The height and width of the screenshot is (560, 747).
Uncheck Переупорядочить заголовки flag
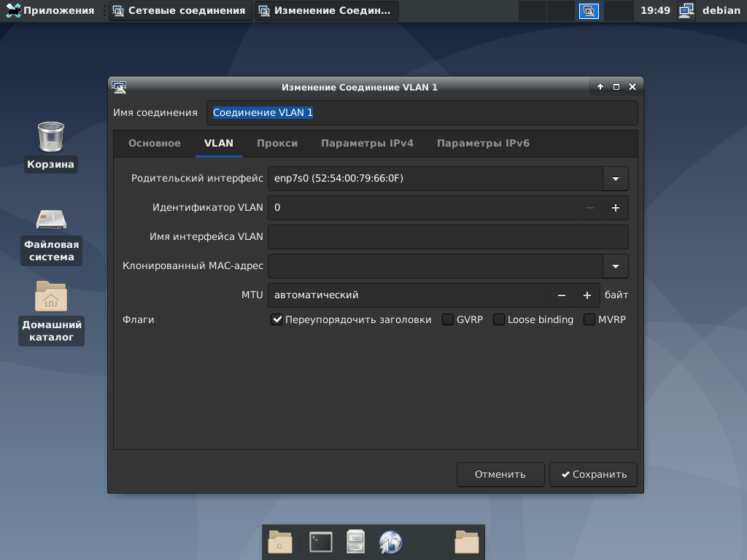[276, 319]
